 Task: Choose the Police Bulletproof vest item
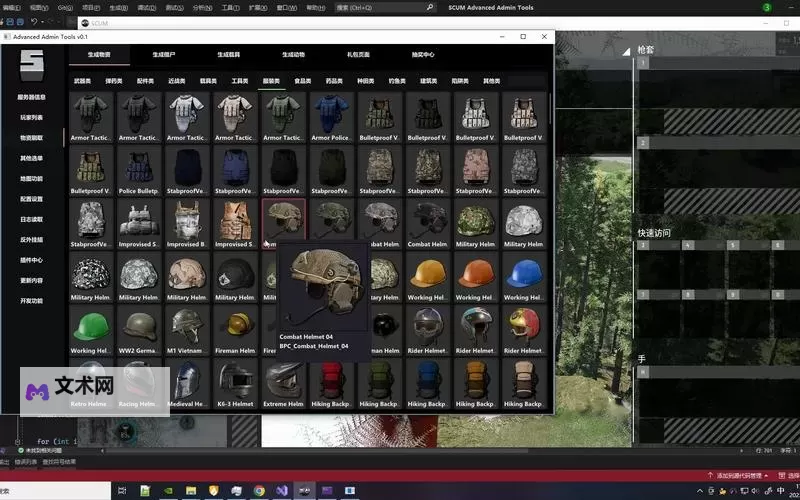click(x=139, y=170)
